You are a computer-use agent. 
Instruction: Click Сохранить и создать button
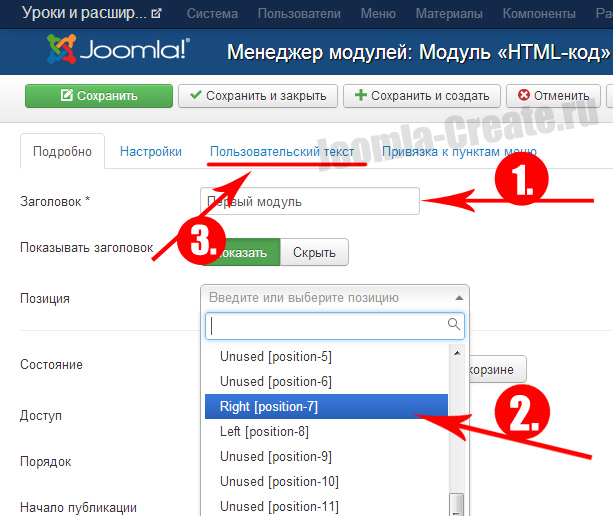[x=421, y=96]
